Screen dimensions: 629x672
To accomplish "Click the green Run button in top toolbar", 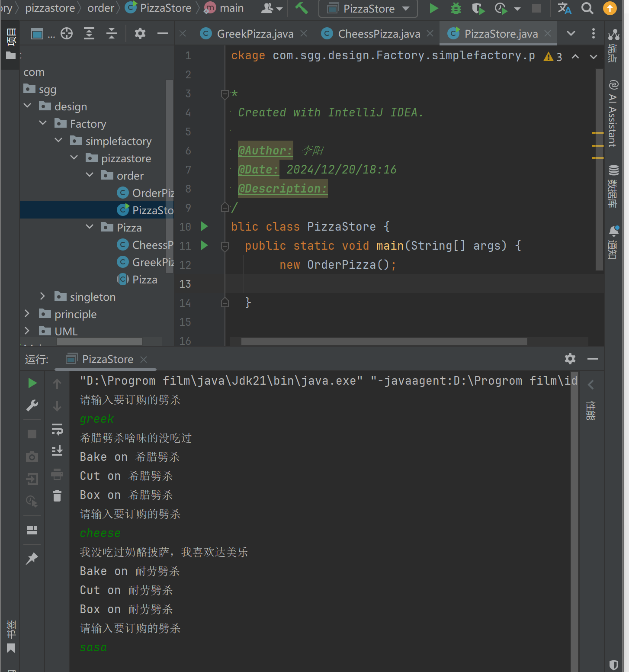I will (433, 8).
